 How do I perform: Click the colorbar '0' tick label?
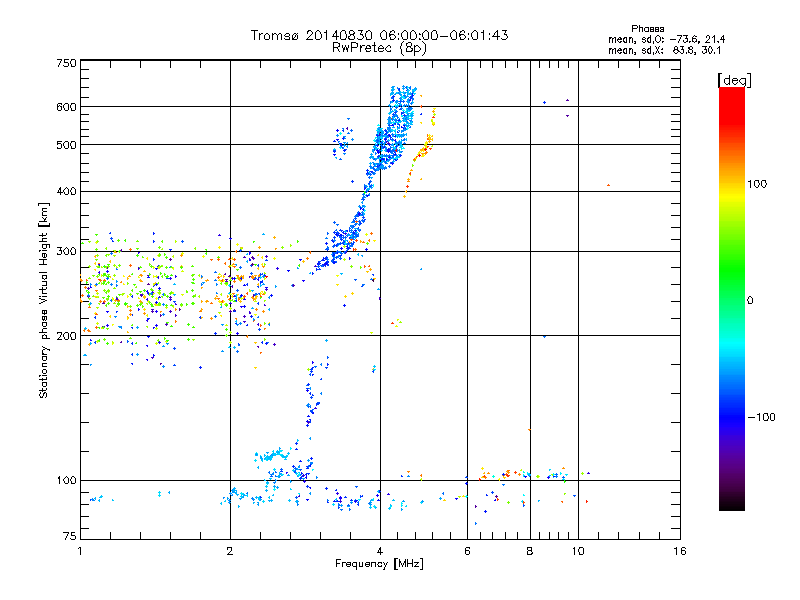pyautogui.click(x=750, y=301)
